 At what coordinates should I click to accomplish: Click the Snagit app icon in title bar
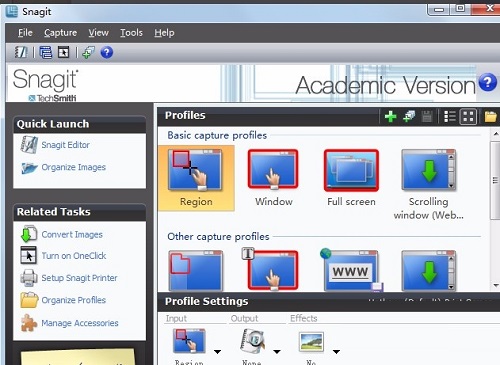pyautogui.click(x=12, y=11)
